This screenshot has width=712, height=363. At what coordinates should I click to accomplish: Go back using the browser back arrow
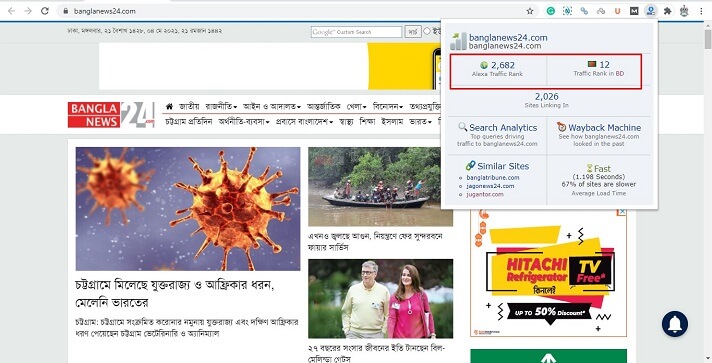(x=11, y=11)
